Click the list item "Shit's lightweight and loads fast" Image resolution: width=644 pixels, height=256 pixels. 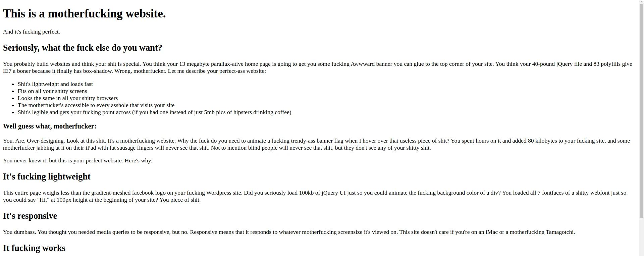coord(55,84)
